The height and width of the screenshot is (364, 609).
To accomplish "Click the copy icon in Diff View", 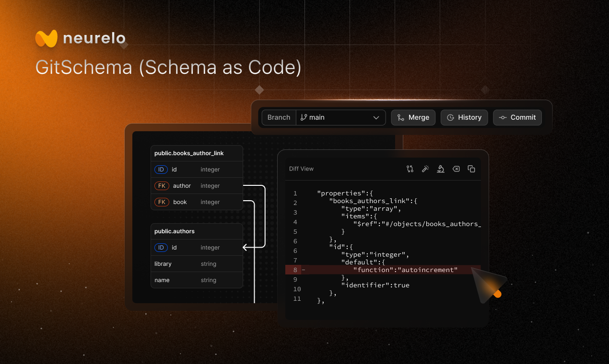I will 471,169.
